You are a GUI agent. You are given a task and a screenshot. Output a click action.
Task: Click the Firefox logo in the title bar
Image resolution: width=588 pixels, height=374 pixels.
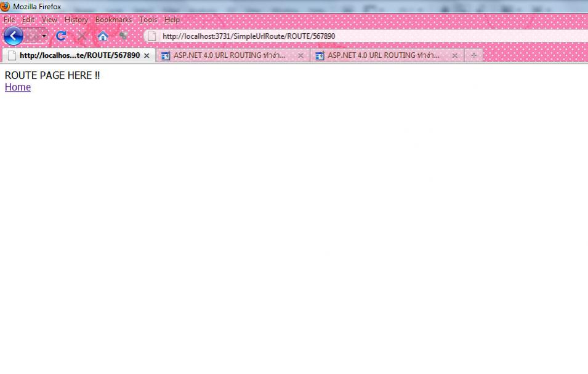(x=5, y=6)
